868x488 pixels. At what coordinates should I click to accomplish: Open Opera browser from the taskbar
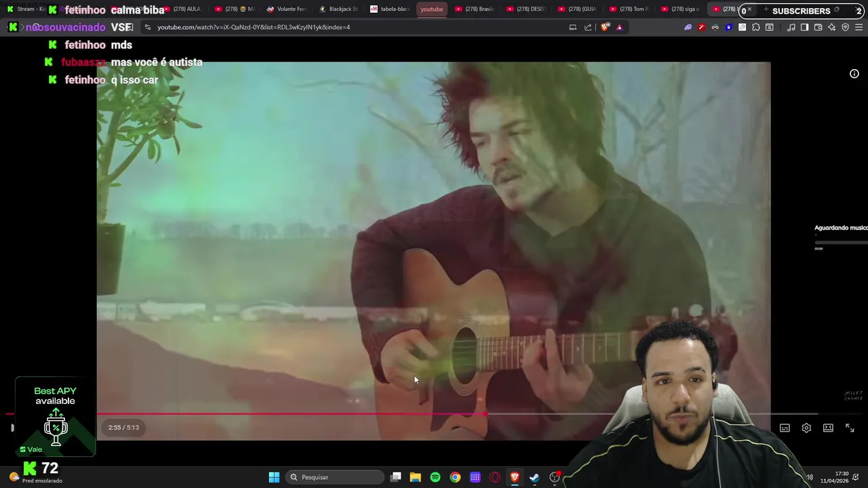coord(495,477)
